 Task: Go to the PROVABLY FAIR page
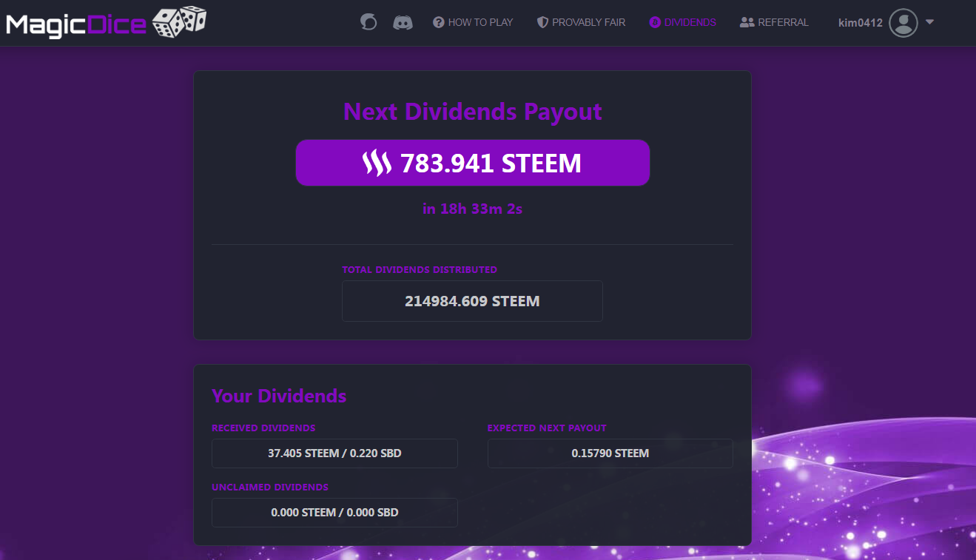588,22
